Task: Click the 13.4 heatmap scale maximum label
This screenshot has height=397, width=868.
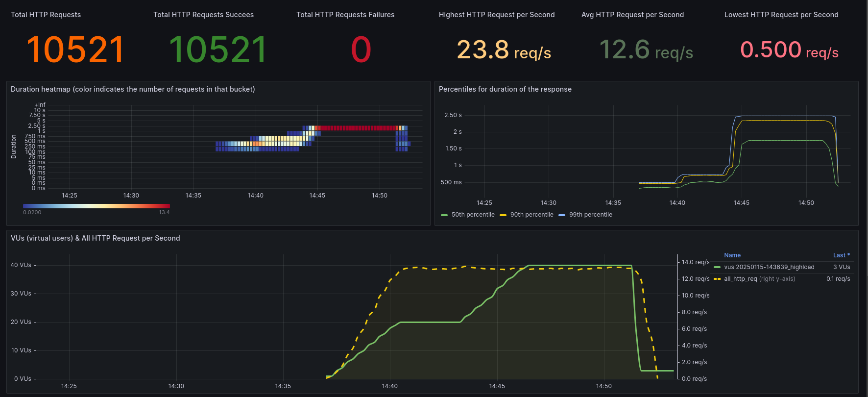Action: pos(164,212)
